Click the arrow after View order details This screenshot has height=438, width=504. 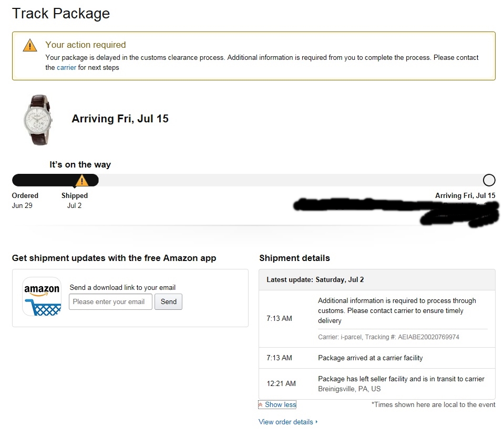click(x=316, y=422)
